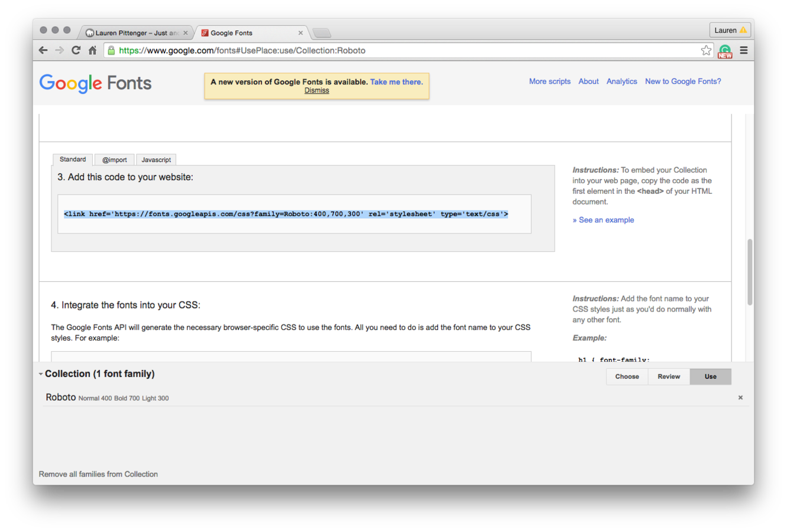The height and width of the screenshot is (532, 787).
Task: Collapse the Collection panel triangle
Action: tap(41, 374)
